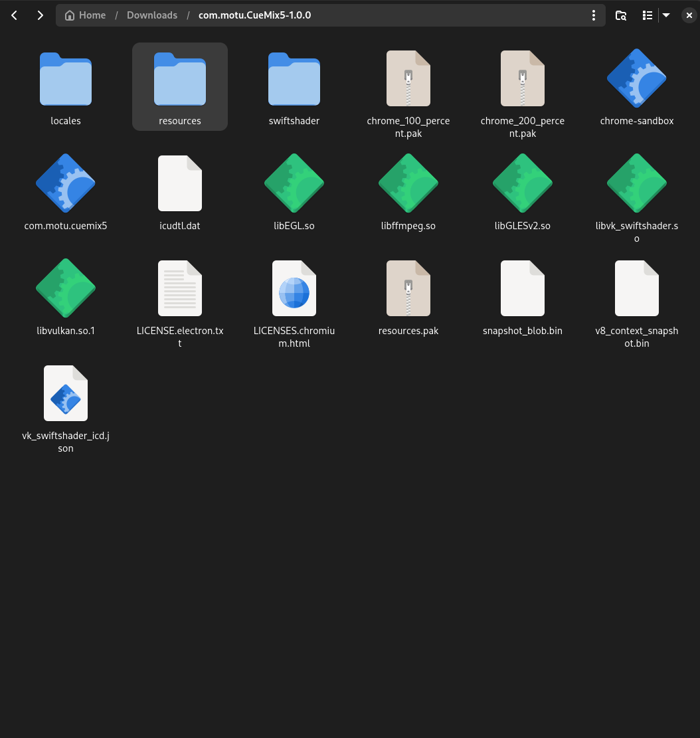Select the LICENSE.electron.txt document icon
Viewport: 700px width, 738px height.
point(180,288)
